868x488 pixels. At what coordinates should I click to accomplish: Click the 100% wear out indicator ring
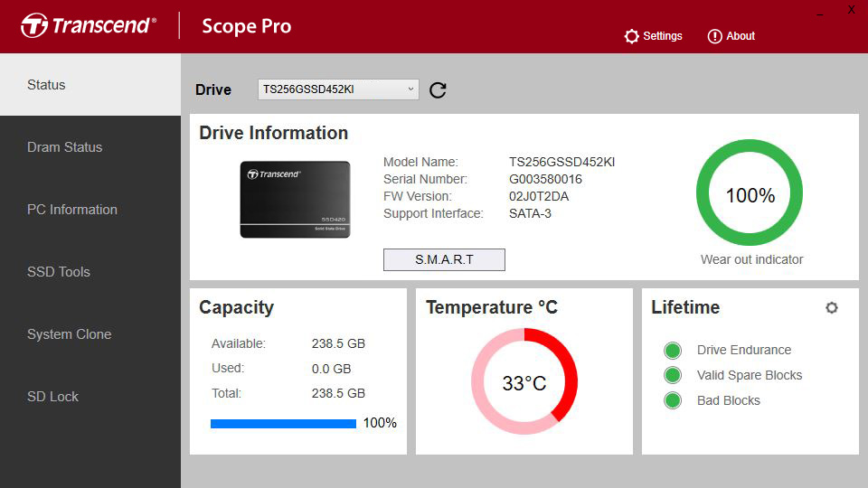click(750, 192)
